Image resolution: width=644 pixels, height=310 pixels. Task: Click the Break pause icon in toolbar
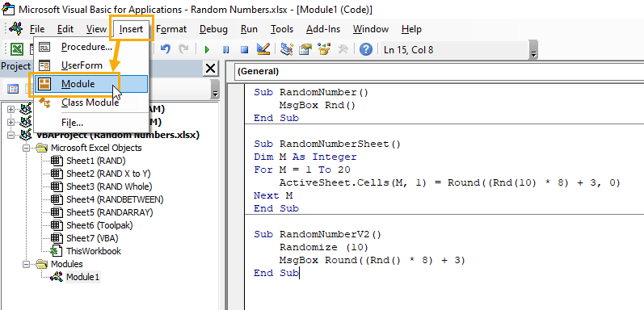[226, 50]
